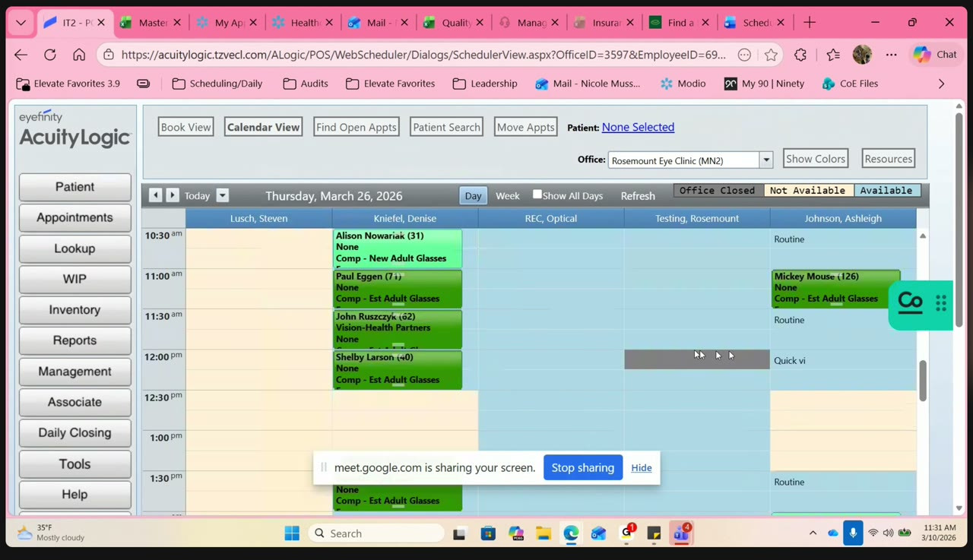
Task: Click Show Colors button
Action: tap(816, 159)
